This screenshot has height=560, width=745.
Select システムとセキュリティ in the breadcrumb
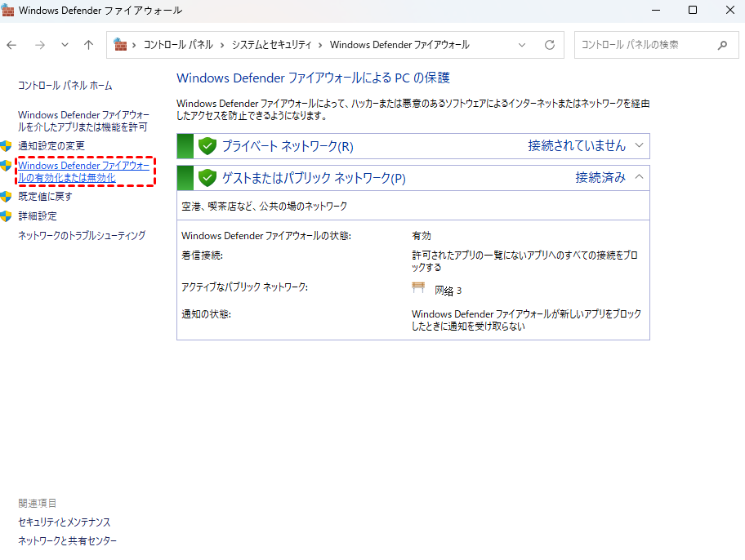point(274,45)
